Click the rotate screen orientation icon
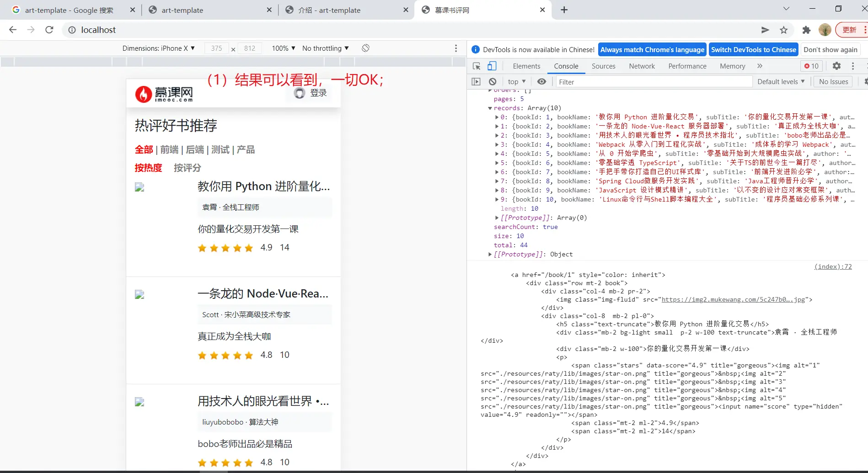This screenshot has height=473, width=868. [x=365, y=48]
